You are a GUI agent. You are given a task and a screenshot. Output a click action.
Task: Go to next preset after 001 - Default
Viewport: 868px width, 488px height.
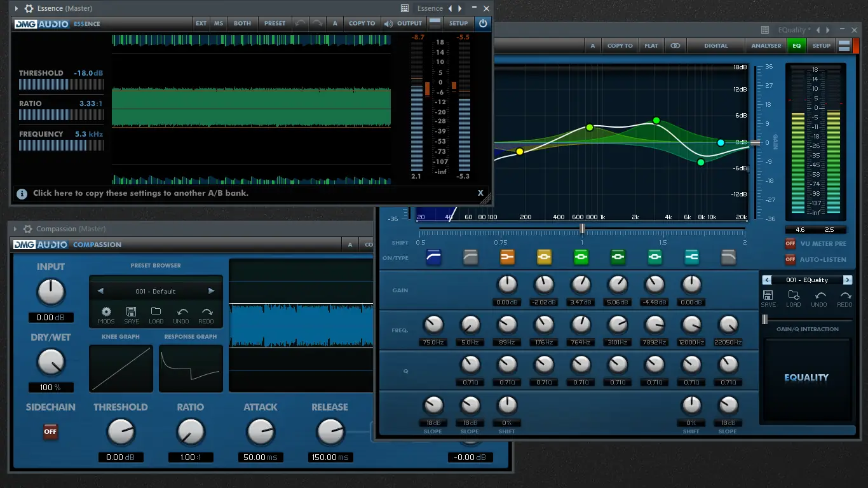click(x=212, y=291)
